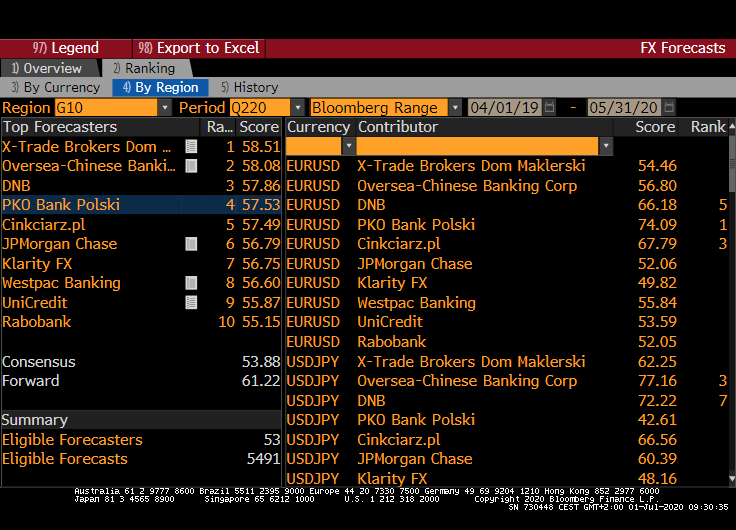Select the By Currency sub-tab
Viewport: 736px width, 530px height.
click(x=55, y=88)
